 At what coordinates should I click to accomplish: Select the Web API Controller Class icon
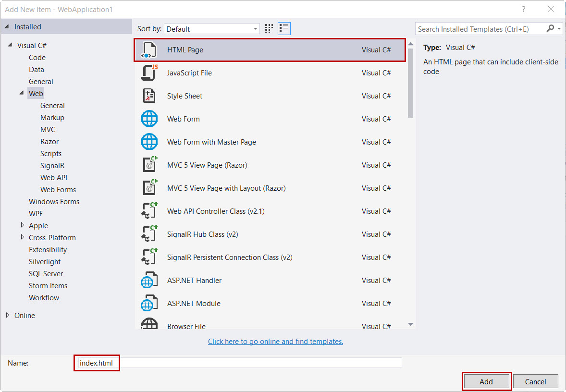149,211
